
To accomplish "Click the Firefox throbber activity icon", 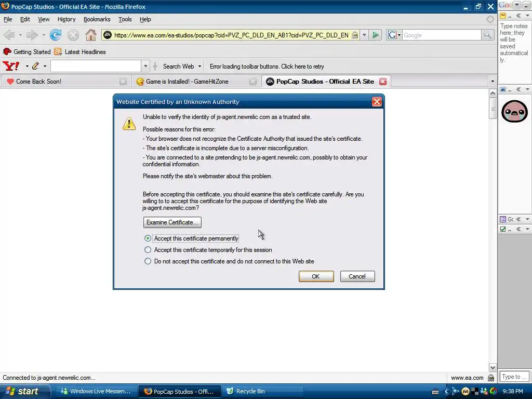I will pyautogui.click(x=490, y=19).
